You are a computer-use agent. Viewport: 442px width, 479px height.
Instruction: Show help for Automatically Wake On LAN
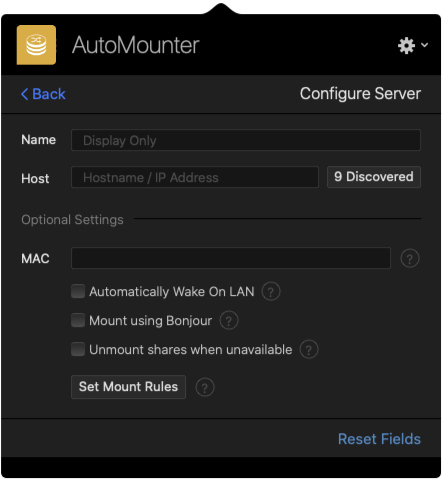pyautogui.click(x=271, y=292)
